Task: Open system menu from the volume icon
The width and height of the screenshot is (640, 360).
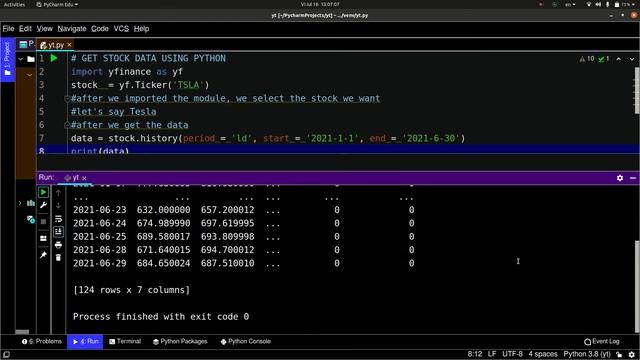Action: coord(598,4)
